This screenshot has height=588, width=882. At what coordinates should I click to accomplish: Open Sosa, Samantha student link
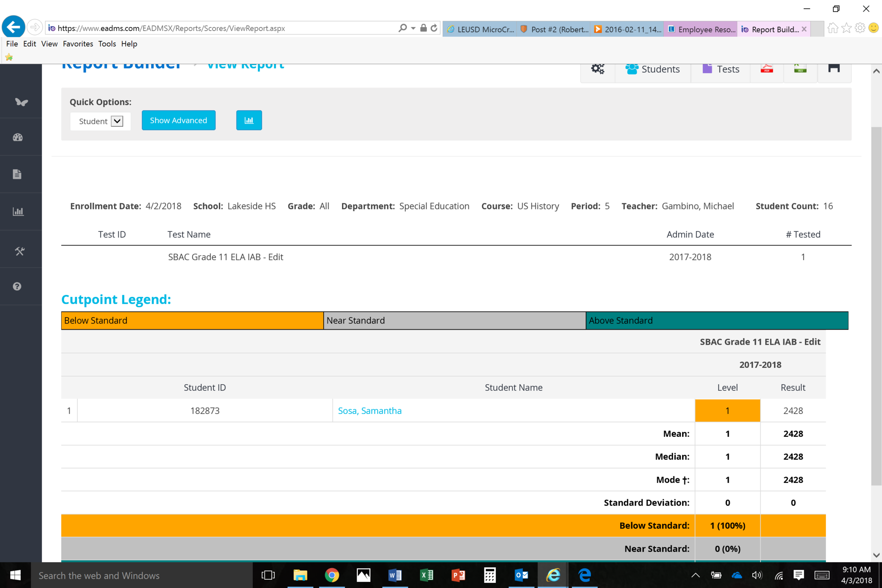[x=370, y=411]
